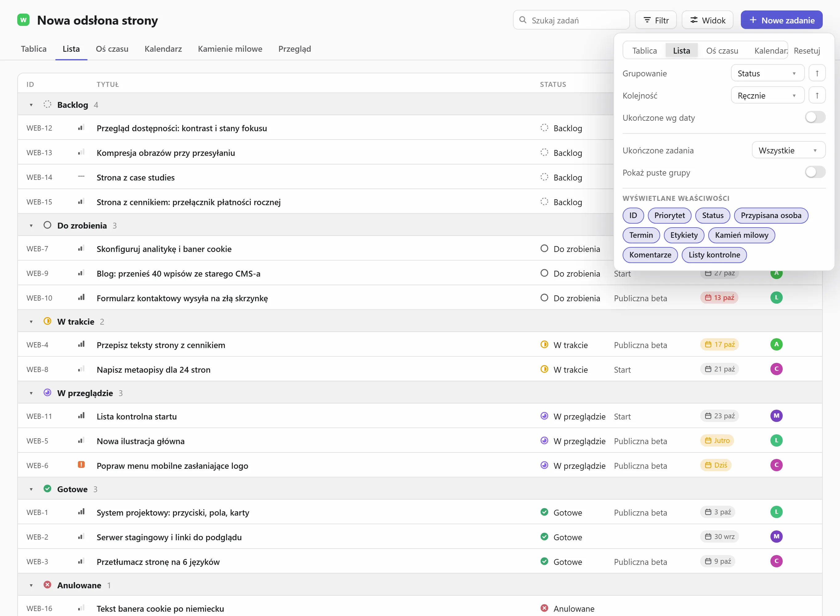Click the green Gotowe checkmark on WEB-1

544,512
